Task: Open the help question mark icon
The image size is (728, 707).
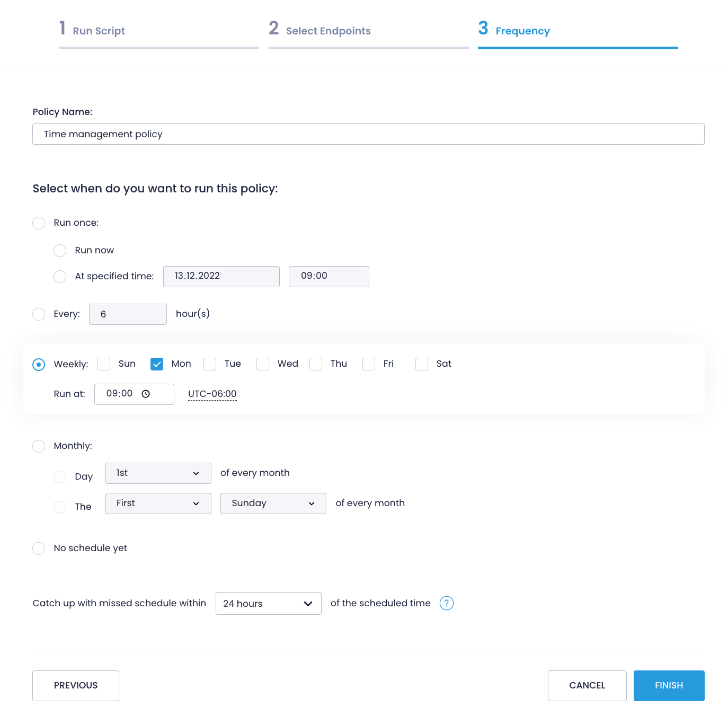Action: 447,603
